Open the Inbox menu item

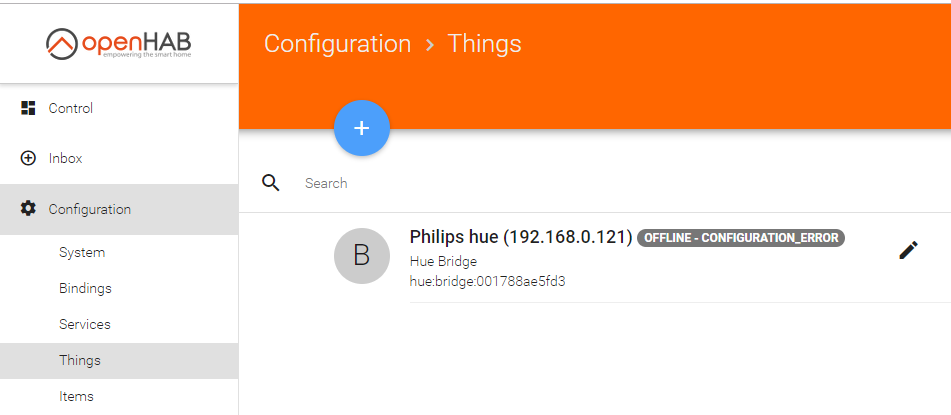[x=119, y=159]
